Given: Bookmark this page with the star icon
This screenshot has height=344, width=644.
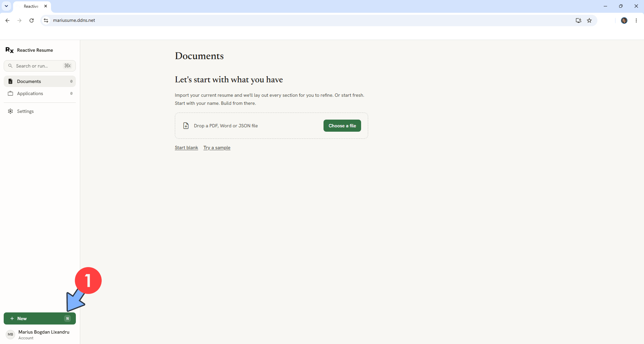Looking at the screenshot, I should (x=589, y=20).
